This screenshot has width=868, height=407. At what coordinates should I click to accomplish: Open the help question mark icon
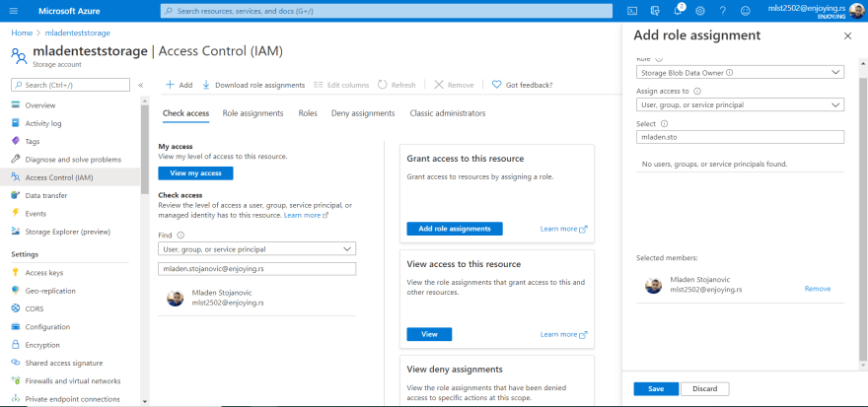coord(722,11)
